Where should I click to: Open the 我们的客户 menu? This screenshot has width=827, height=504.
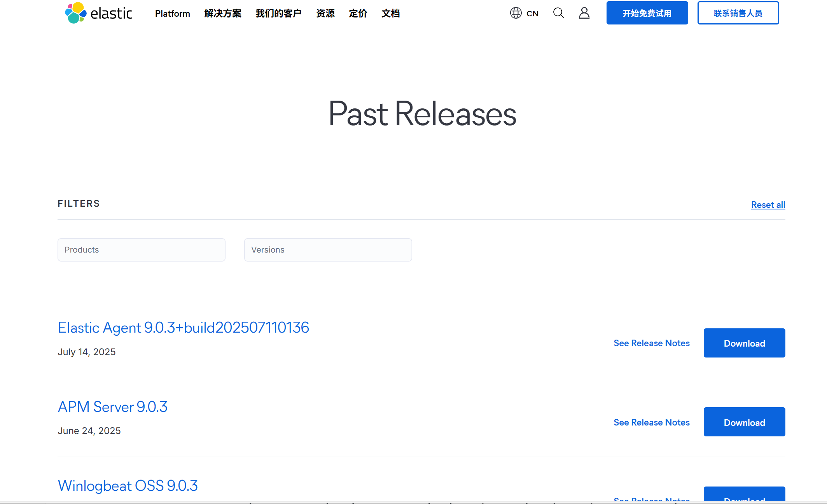(278, 14)
